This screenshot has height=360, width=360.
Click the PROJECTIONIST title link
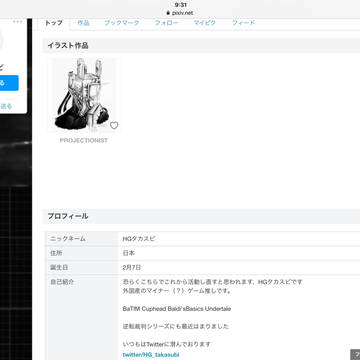click(84, 140)
